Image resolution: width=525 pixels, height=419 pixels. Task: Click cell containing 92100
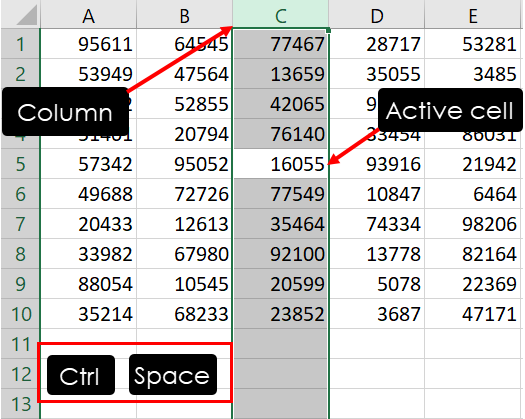point(281,254)
